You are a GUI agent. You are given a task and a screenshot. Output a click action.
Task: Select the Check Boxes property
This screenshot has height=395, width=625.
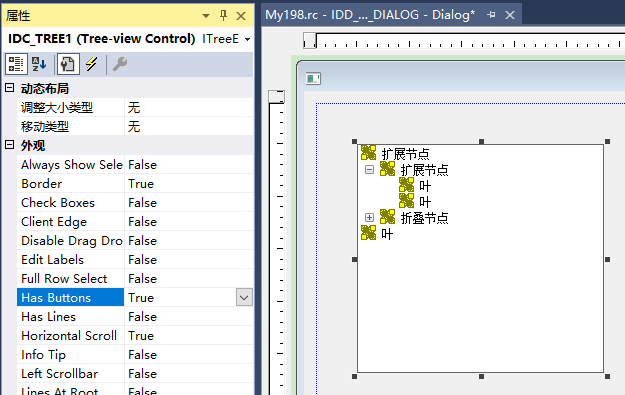click(x=71, y=202)
